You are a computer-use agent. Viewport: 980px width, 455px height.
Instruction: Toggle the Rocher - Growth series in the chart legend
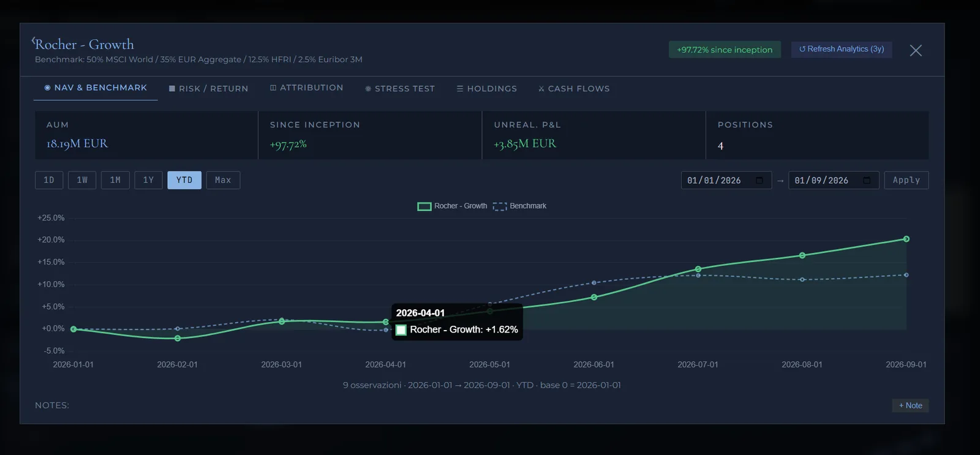tap(452, 206)
